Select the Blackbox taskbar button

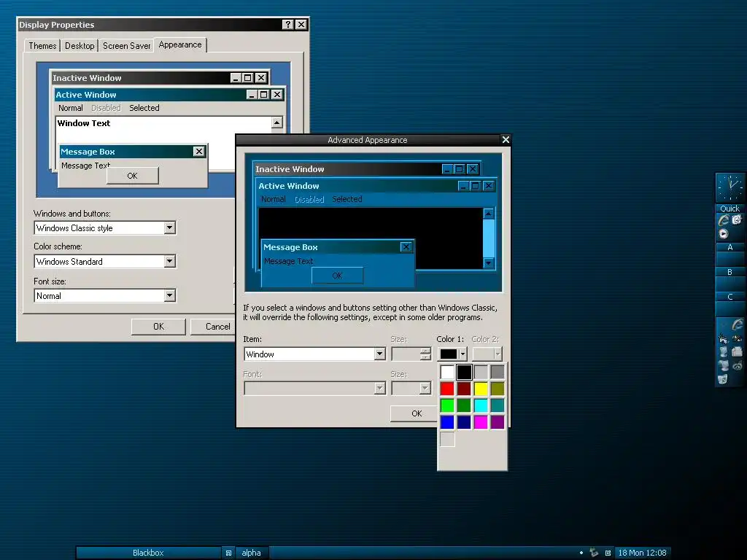(x=148, y=553)
